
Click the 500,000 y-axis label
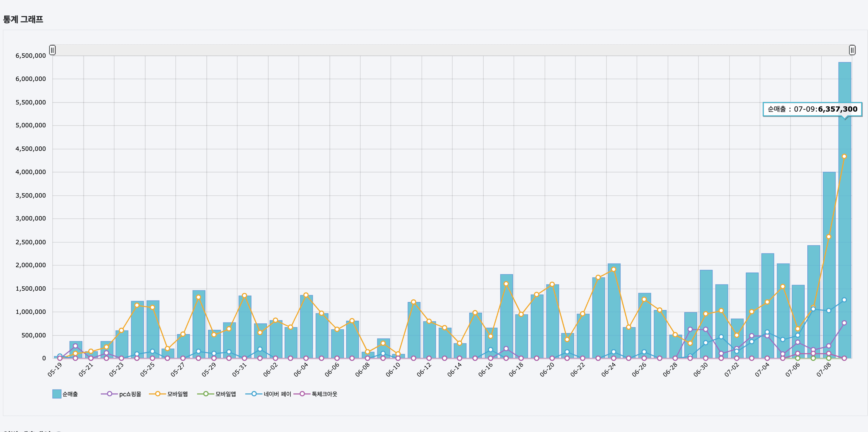pos(33,335)
